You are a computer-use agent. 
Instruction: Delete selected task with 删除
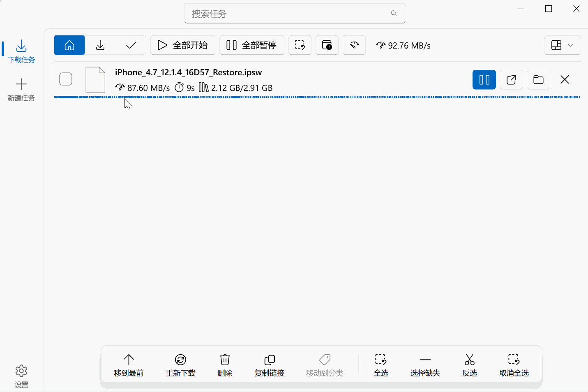point(225,365)
